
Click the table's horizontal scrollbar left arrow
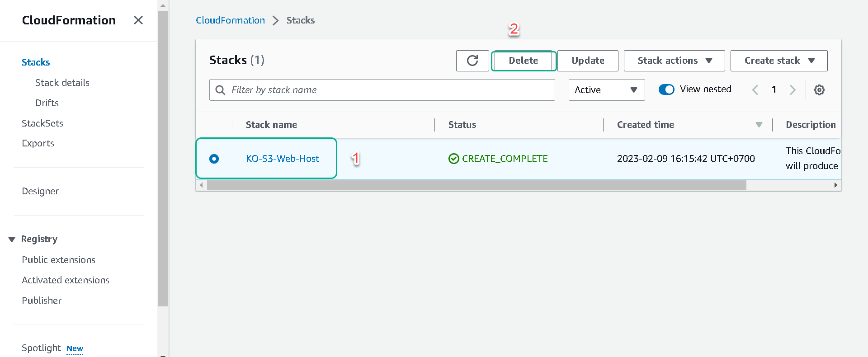(201, 185)
